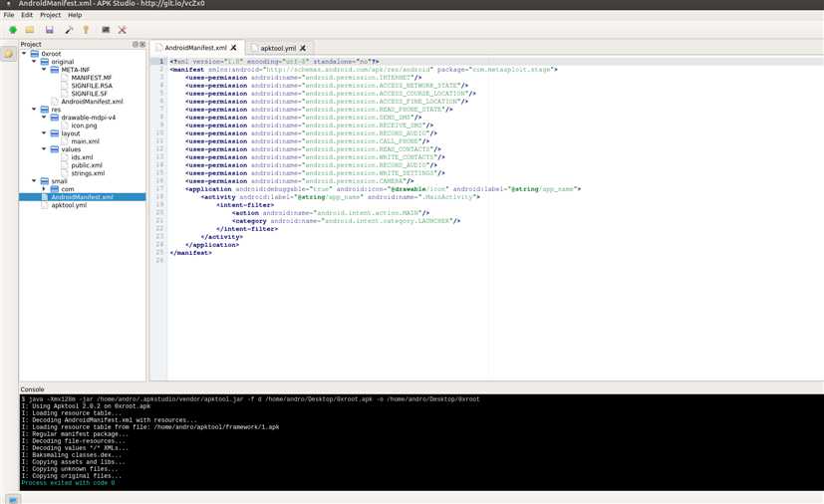Image resolution: width=824 pixels, height=504 pixels.
Task: Close the Project panel with its X icon
Action: [142, 44]
